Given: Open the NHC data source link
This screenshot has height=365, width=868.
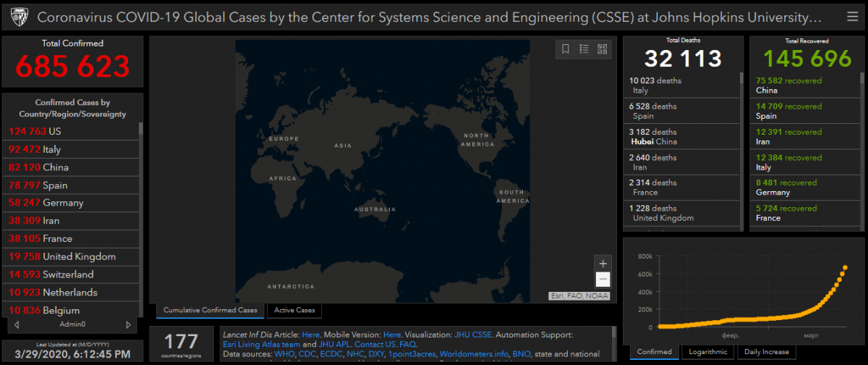Looking at the screenshot, I should (357, 353).
